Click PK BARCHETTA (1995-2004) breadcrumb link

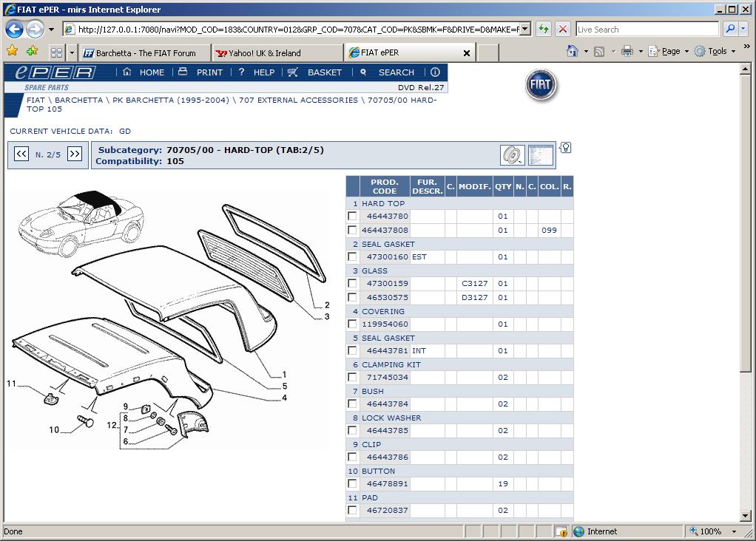(171, 100)
